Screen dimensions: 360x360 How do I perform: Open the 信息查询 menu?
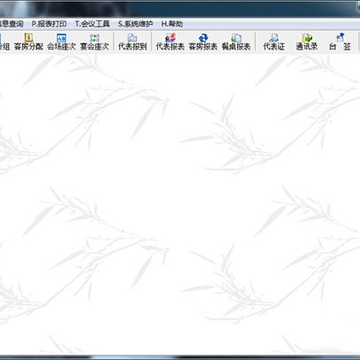point(11,24)
